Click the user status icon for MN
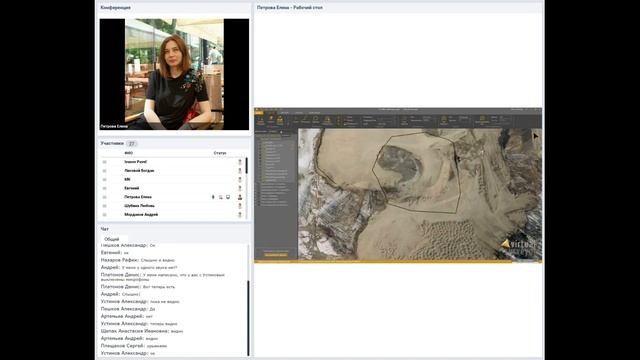 (240, 180)
